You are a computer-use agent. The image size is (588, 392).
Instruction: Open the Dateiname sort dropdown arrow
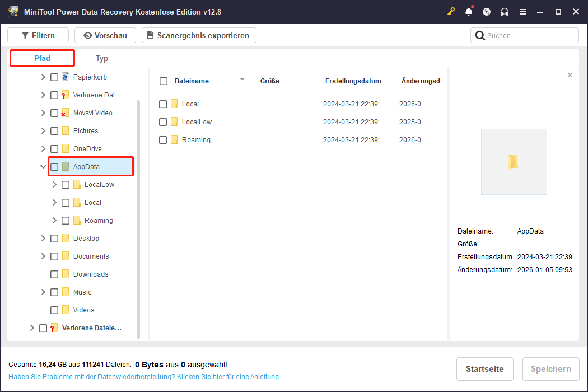click(242, 80)
